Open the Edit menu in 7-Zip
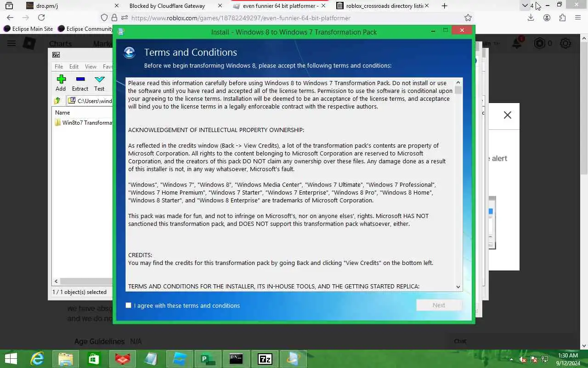 74,67
